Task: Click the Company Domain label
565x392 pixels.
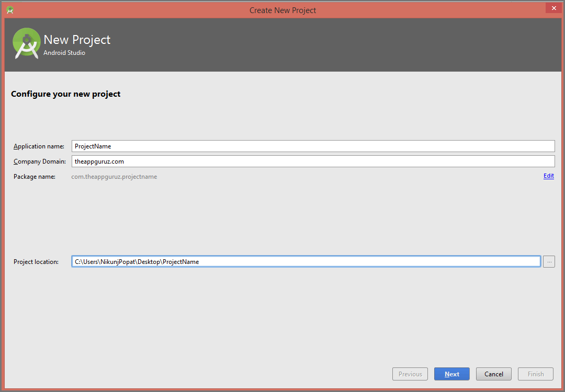Action: point(40,162)
